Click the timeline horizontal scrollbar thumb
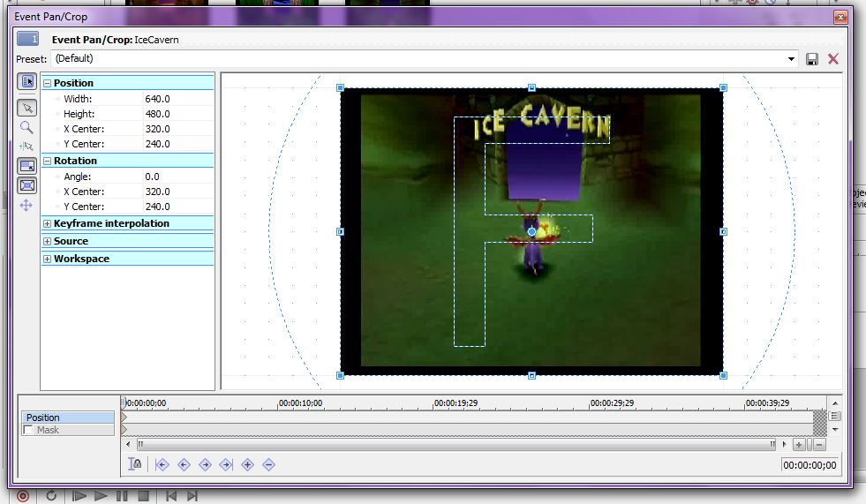Image resolution: width=866 pixels, height=504 pixels. point(456,444)
